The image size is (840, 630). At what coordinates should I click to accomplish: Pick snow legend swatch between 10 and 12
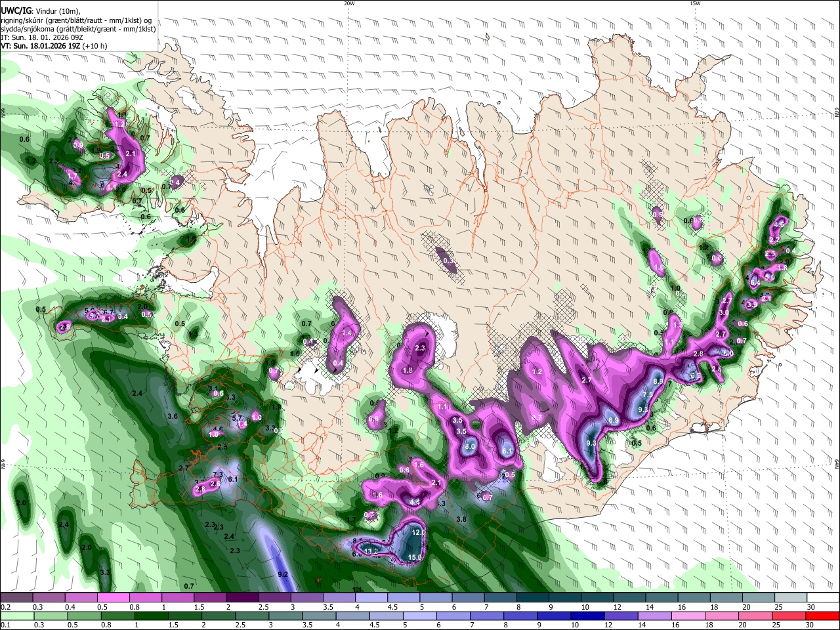click(597, 597)
